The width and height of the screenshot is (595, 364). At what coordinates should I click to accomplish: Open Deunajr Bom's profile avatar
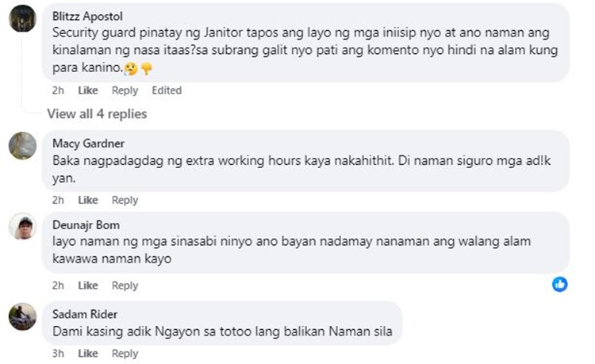click(x=22, y=226)
